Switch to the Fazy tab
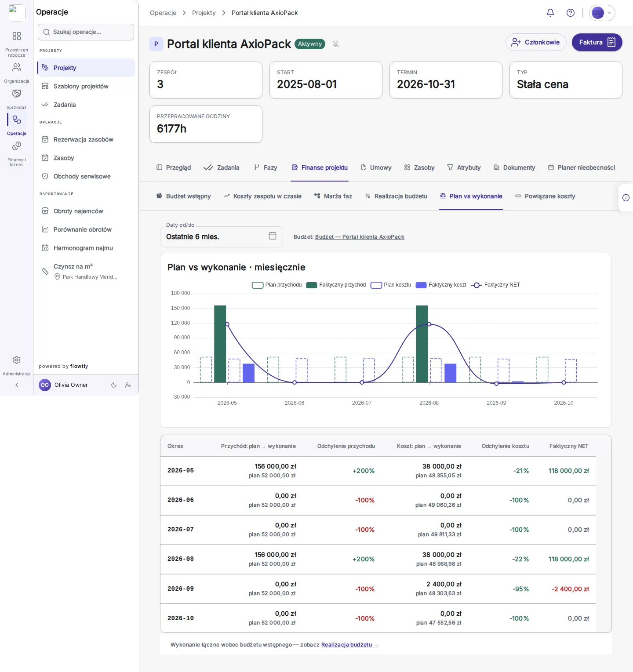This screenshot has height=672, width=633. pos(266,167)
